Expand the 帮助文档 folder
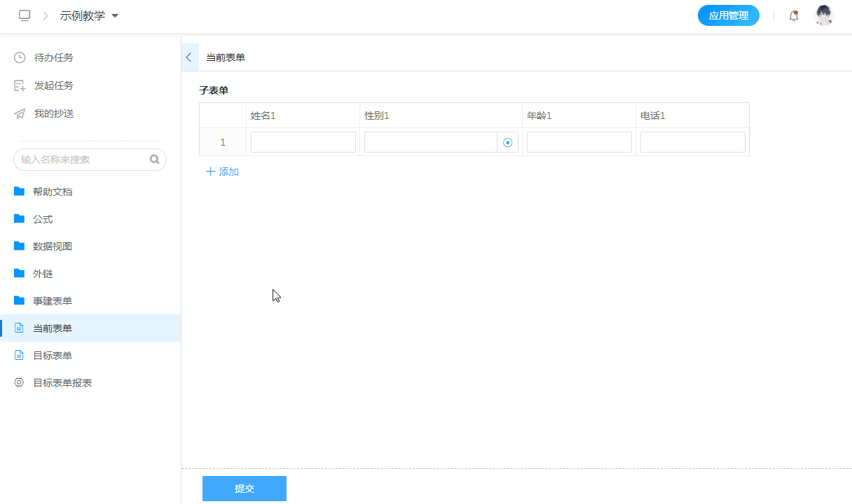The height and width of the screenshot is (504, 852). 53,192
